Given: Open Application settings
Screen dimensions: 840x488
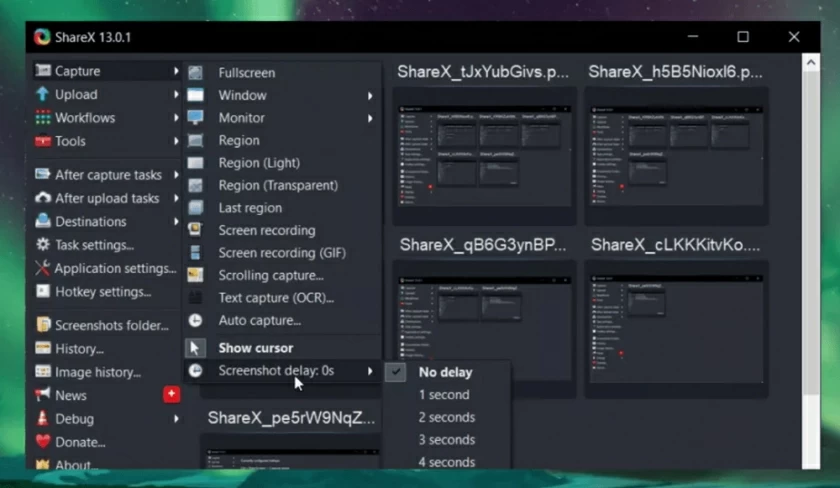Looking at the screenshot, I should tap(115, 269).
